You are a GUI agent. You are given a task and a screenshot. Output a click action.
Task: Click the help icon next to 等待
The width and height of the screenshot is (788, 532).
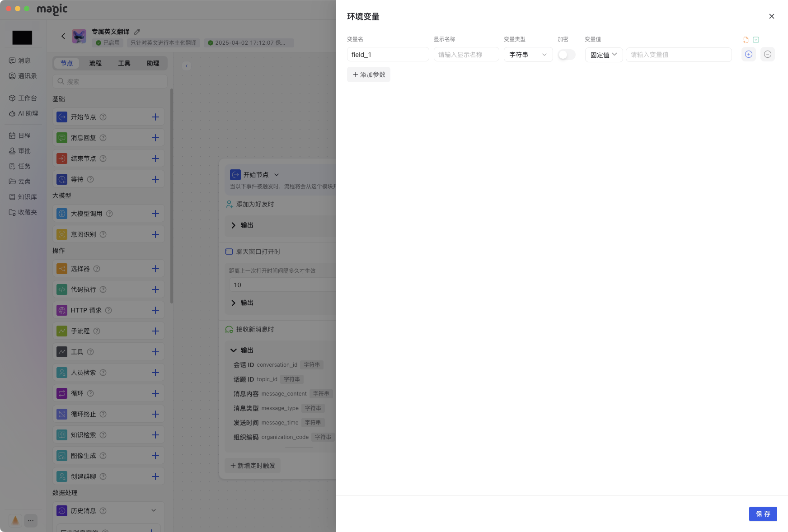point(90,179)
